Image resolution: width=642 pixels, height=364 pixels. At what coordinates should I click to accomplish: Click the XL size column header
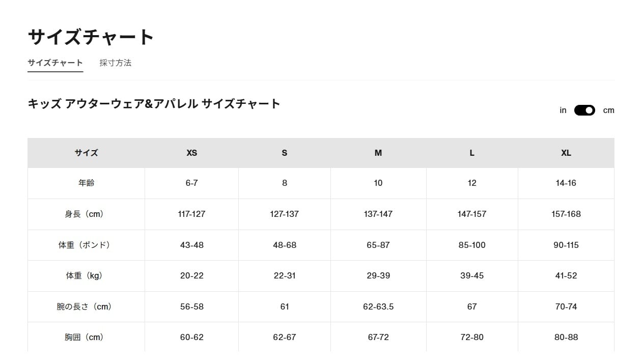tap(566, 153)
